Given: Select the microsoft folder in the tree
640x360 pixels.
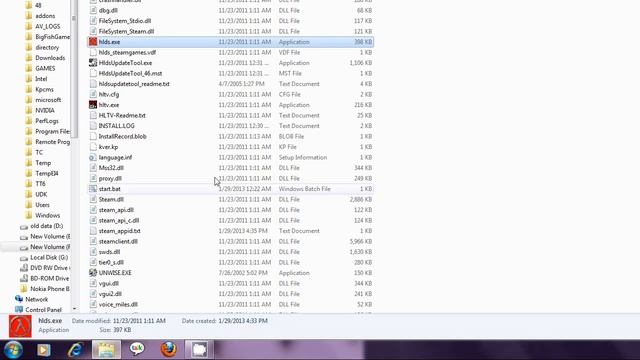Looking at the screenshot, I should tap(48, 100).
